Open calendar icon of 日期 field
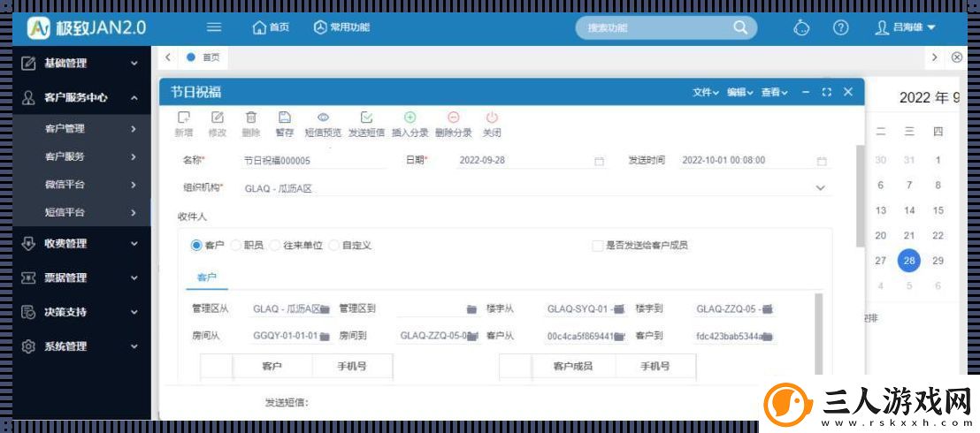Image resolution: width=980 pixels, height=433 pixels. tap(599, 161)
